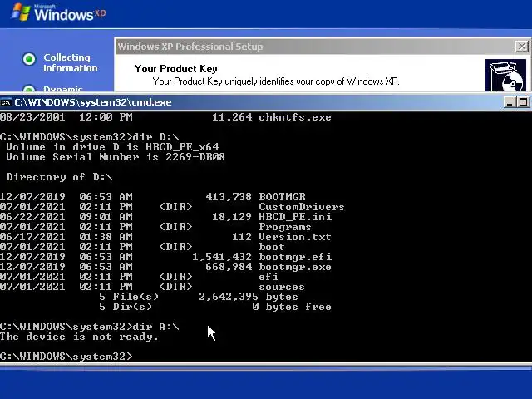Select the Collecting information step indicator
This screenshot has width=532, height=399.
(29, 59)
